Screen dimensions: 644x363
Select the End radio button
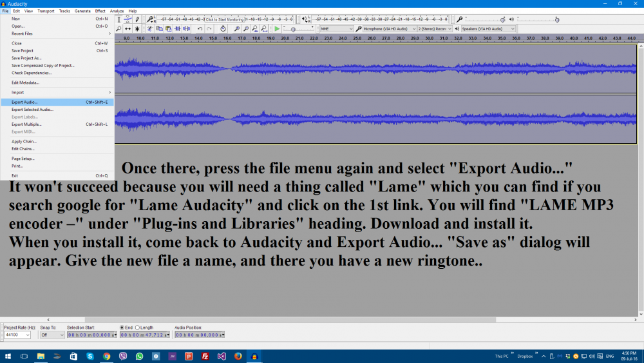tap(122, 328)
